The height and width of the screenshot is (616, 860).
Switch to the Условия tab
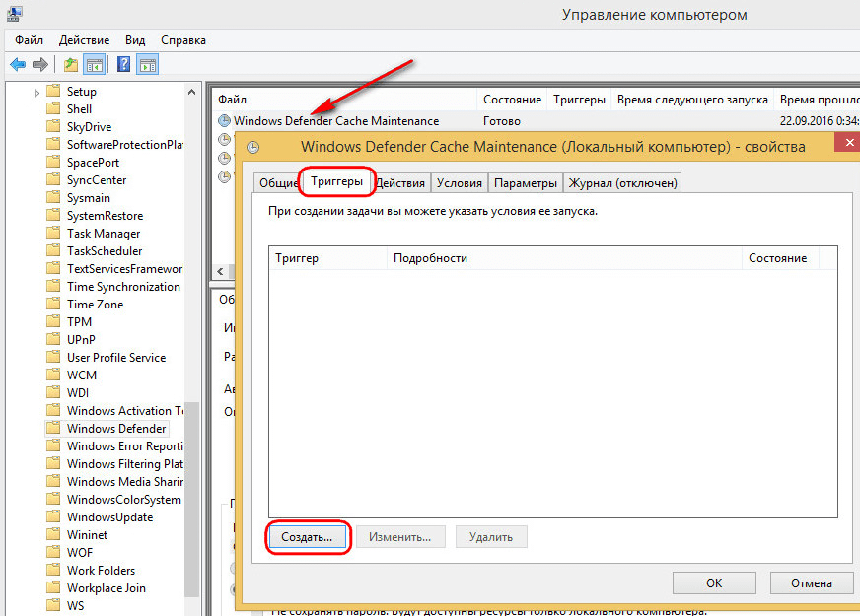point(460,183)
